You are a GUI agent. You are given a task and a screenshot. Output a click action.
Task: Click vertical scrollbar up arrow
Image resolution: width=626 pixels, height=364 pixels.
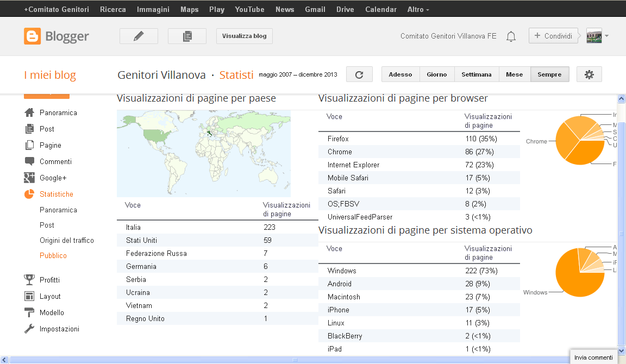click(x=621, y=98)
